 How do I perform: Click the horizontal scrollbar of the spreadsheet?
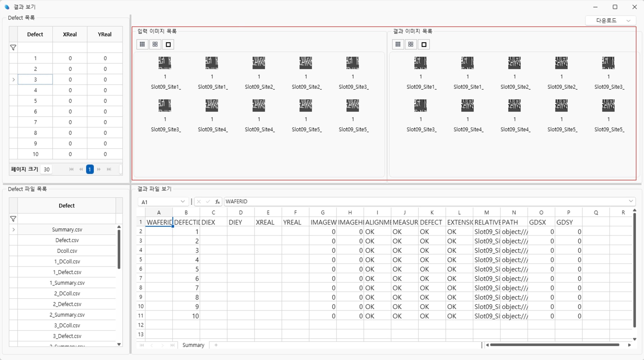click(x=554, y=345)
